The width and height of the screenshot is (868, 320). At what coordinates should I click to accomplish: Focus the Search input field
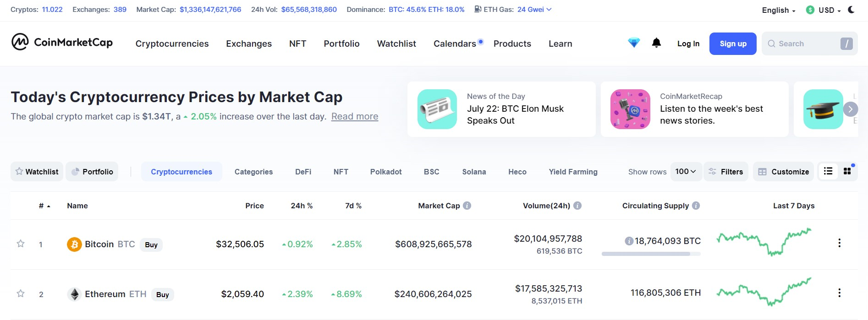click(x=802, y=43)
